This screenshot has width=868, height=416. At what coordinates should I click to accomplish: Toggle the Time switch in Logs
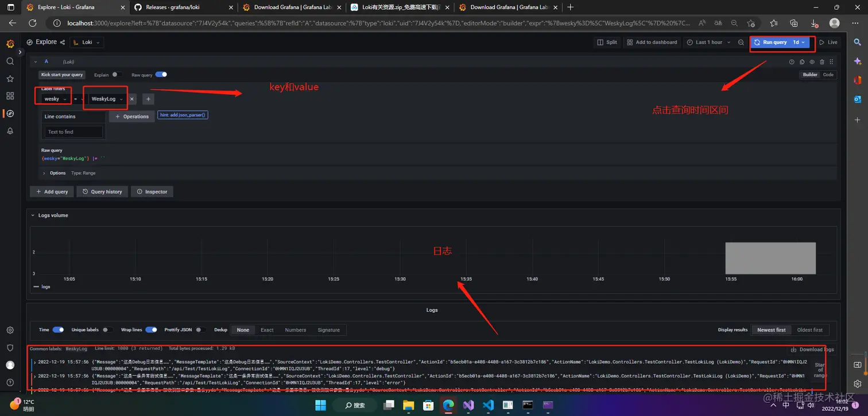click(x=58, y=330)
